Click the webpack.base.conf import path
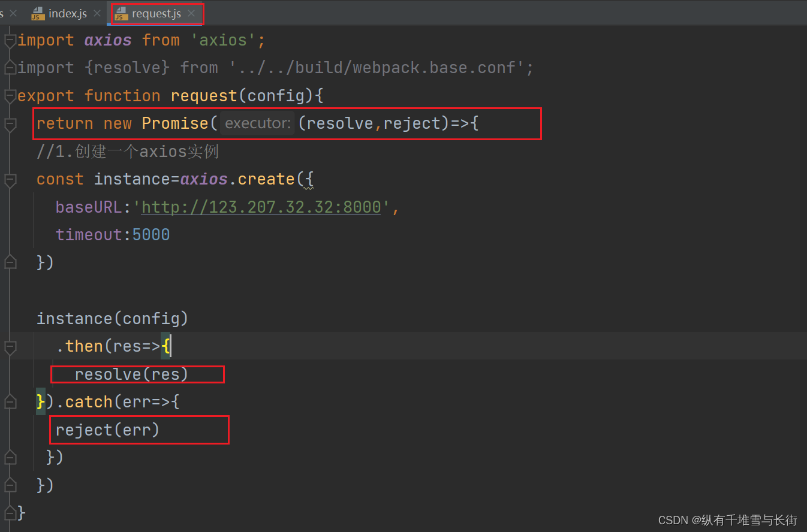Image resolution: width=807 pixels, height=532 pixels. [377, 68]
